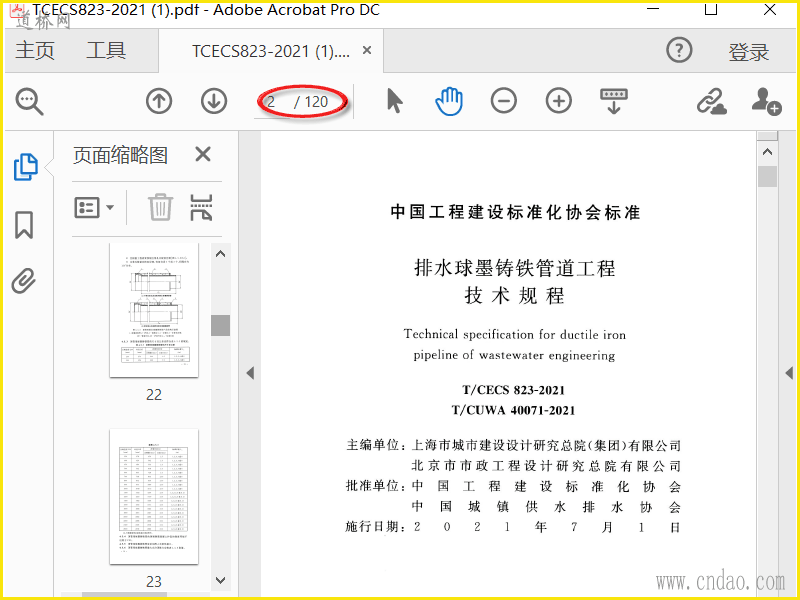Expand the right tools pane arrow
800x600 pixels.
[789, 373]
